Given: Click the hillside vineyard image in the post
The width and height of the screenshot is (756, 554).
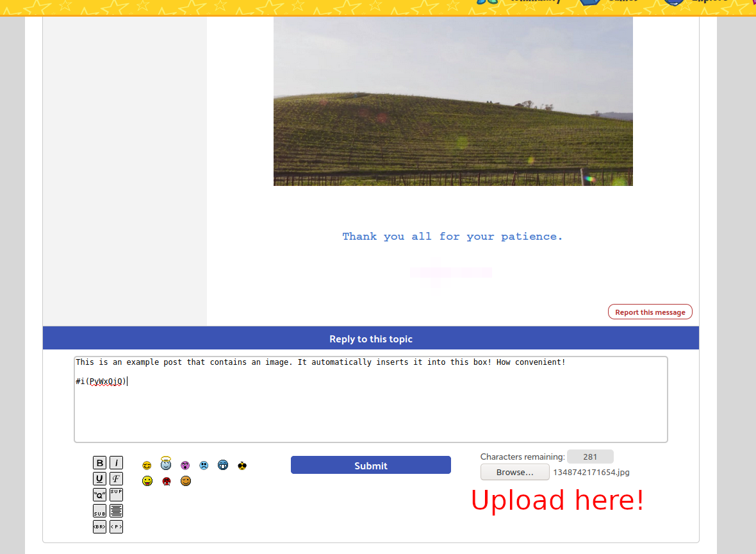Looking at the screenshot, I should click(453, 101).
